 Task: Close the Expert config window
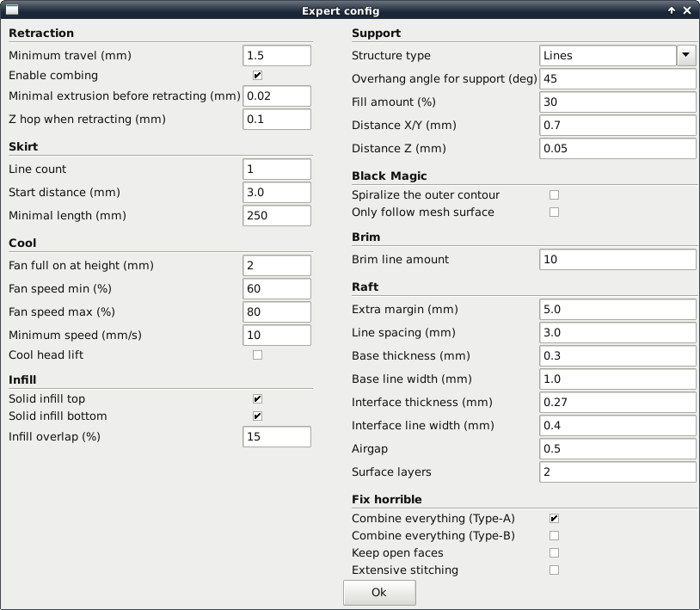[x=687, y=10]
